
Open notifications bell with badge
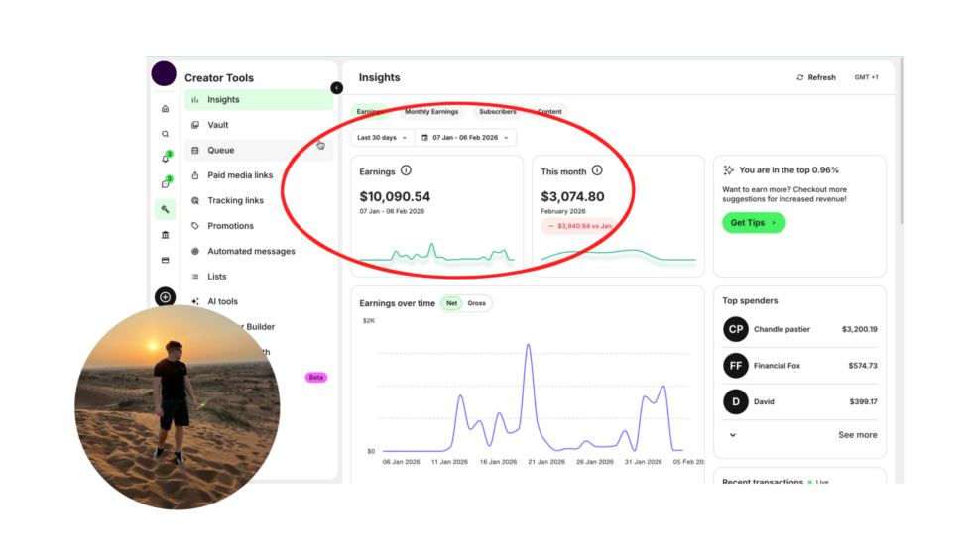click(165, 159)
